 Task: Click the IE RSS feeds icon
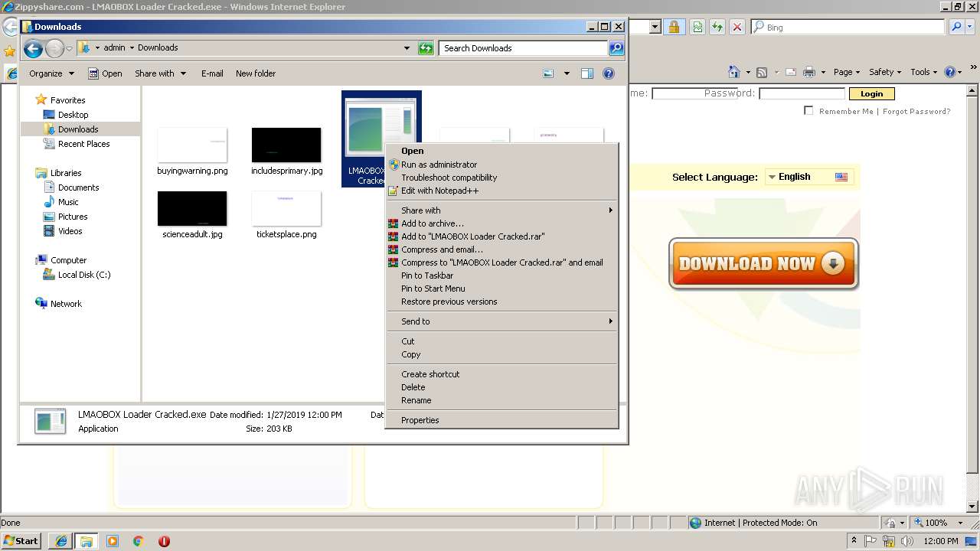(762, 72)
